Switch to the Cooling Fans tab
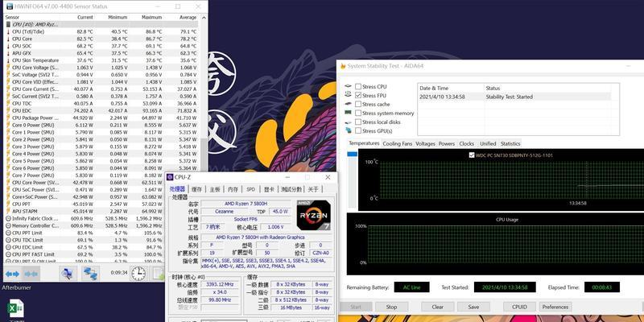The height and width of the screenshot is (322, 644). (x=397, y=144)
